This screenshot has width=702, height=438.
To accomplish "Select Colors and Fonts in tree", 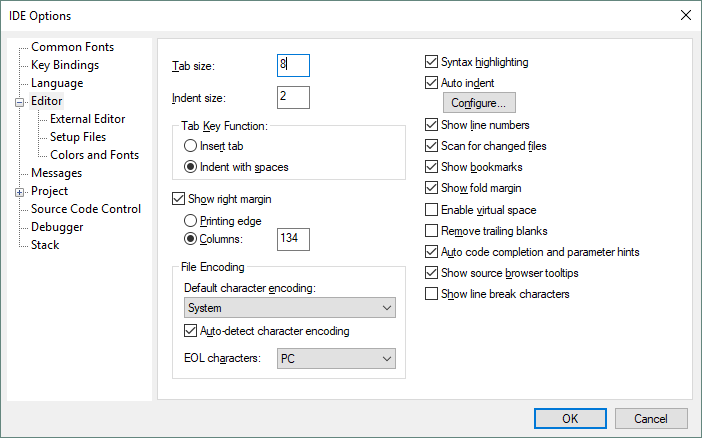I will tap(94, 155).
